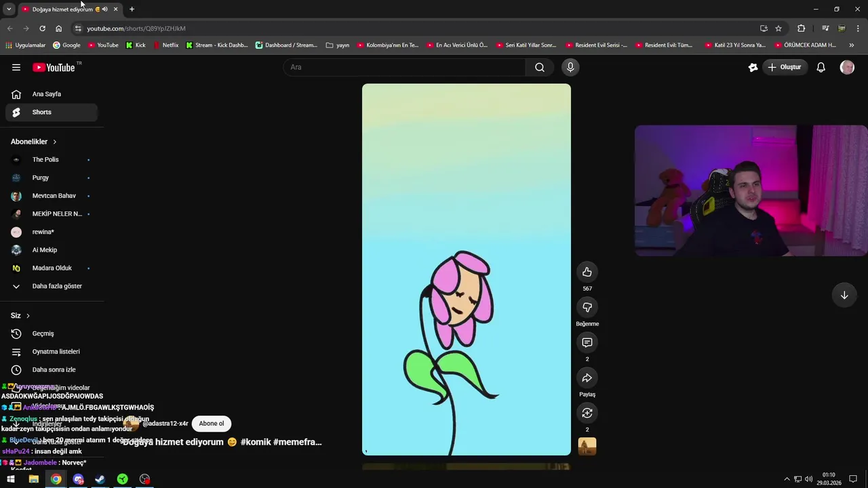Reload the page in Chrome

coord(42,28)
